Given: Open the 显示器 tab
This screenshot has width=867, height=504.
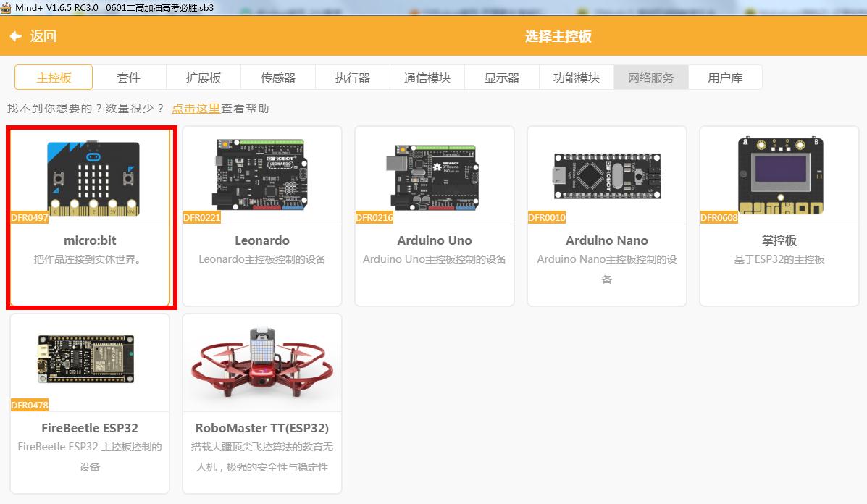Looking at the screenshot, I should pos(502,77).
